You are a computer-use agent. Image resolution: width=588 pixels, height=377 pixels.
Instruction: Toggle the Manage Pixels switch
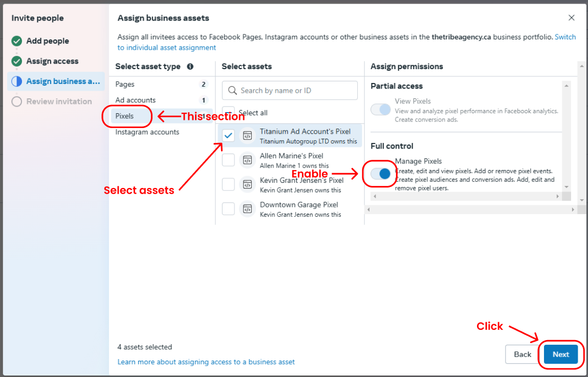(381, 174)
